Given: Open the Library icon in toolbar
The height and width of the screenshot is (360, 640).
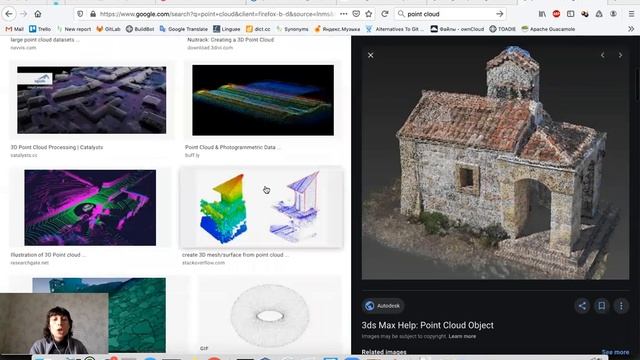Looking at the screenshot, I should pos(542,14).
